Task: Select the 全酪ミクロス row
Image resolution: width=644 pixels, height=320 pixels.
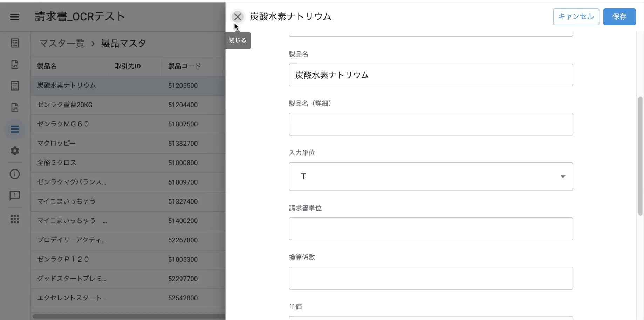Action: 128,163
